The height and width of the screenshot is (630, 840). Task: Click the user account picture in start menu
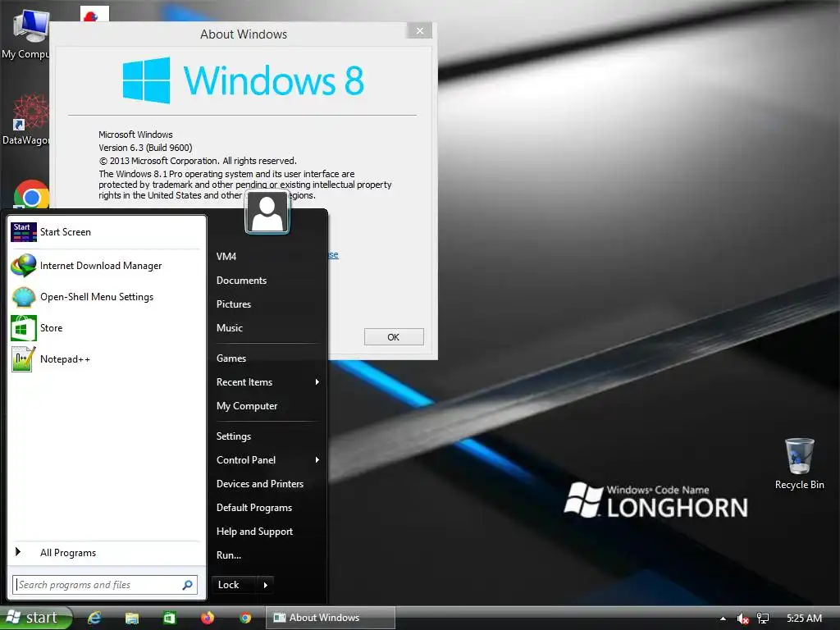click(267, 212)
